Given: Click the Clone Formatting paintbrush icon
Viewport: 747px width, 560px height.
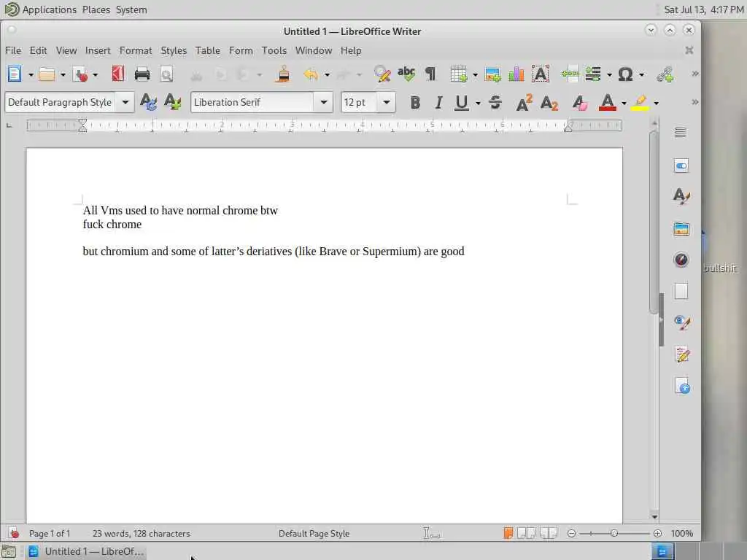Looking at the screenshot, I should pos(283,74).
